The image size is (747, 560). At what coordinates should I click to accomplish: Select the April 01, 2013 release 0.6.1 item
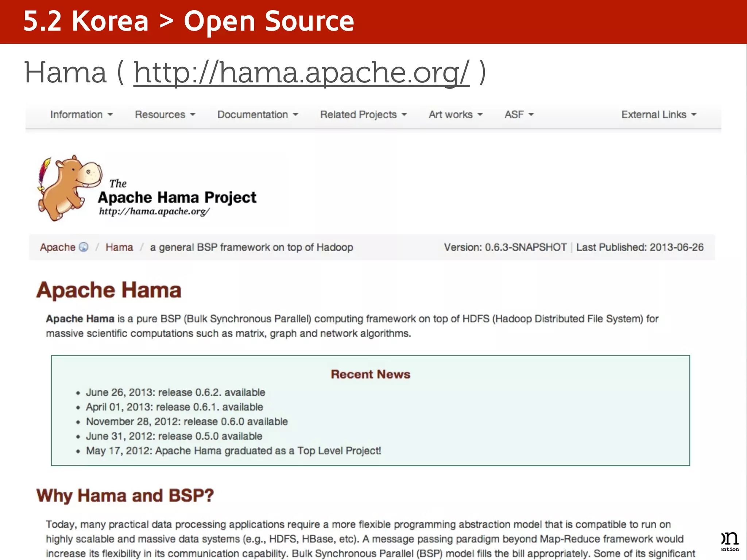tap(174, 407)
